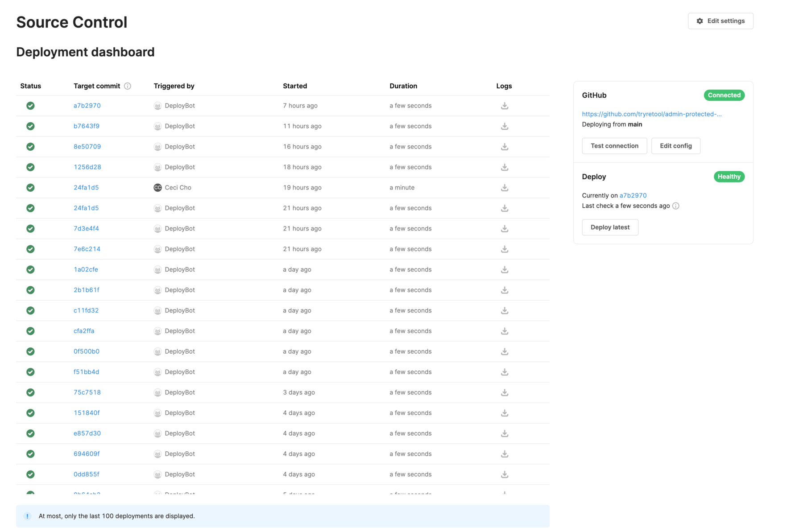
Task: Open commit link a7b2970 in table
Action: click(87, 106)
